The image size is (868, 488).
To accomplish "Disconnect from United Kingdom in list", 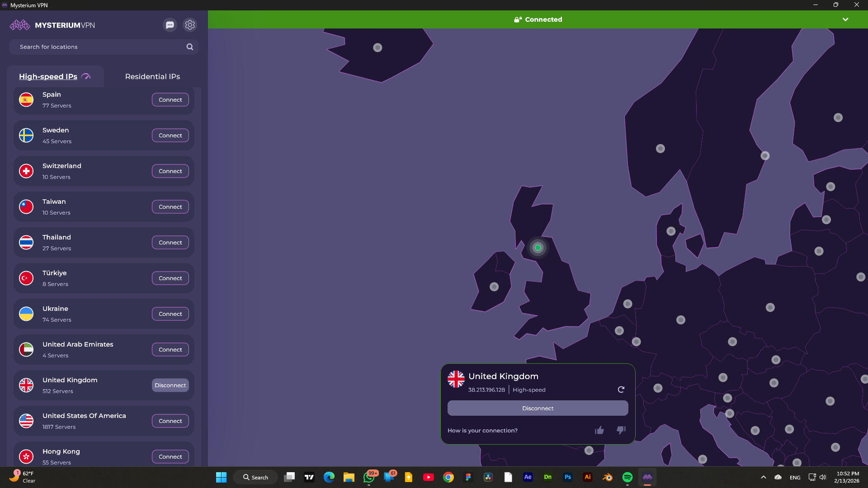I will pyautogui.click(x=170, y=385).
